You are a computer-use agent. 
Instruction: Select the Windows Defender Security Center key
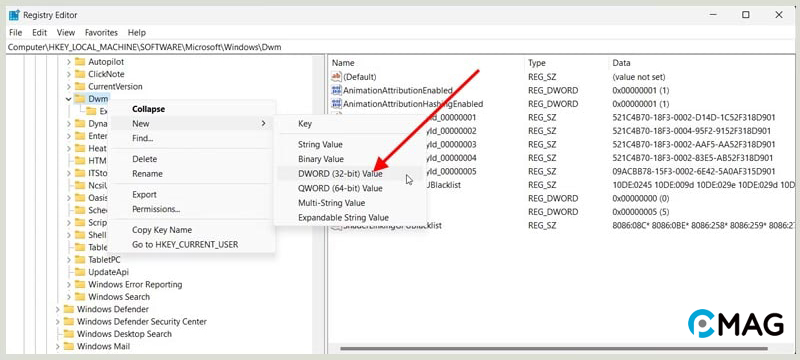[142, 322]
